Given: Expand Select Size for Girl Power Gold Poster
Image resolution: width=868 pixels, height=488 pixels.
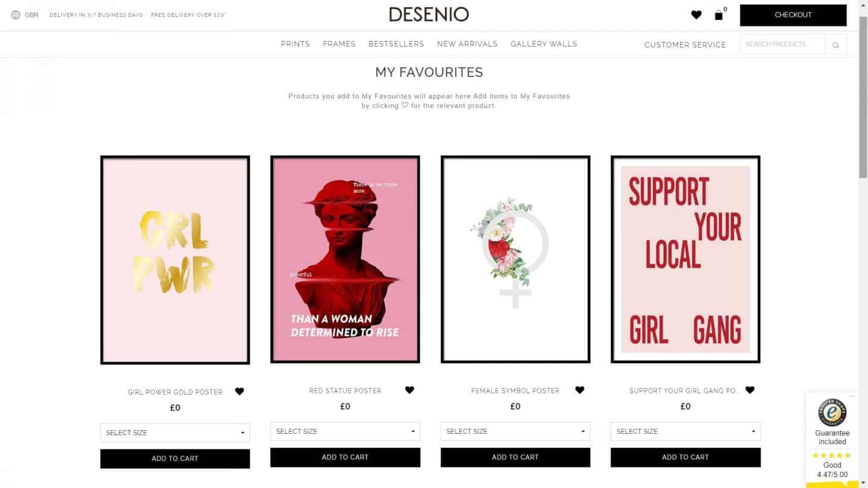Looking at the screenshot, I should [x=175, y=433].
